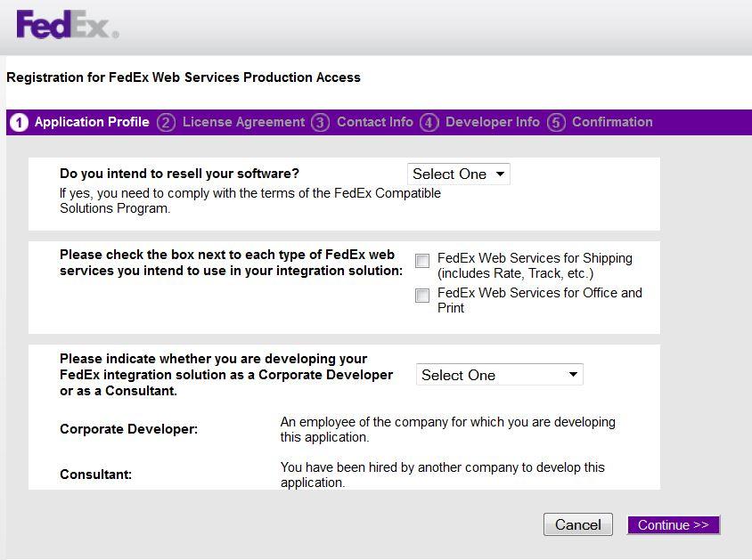Open the Contact Info step
The image size is (752, 560).
click(x=375, y=122)
